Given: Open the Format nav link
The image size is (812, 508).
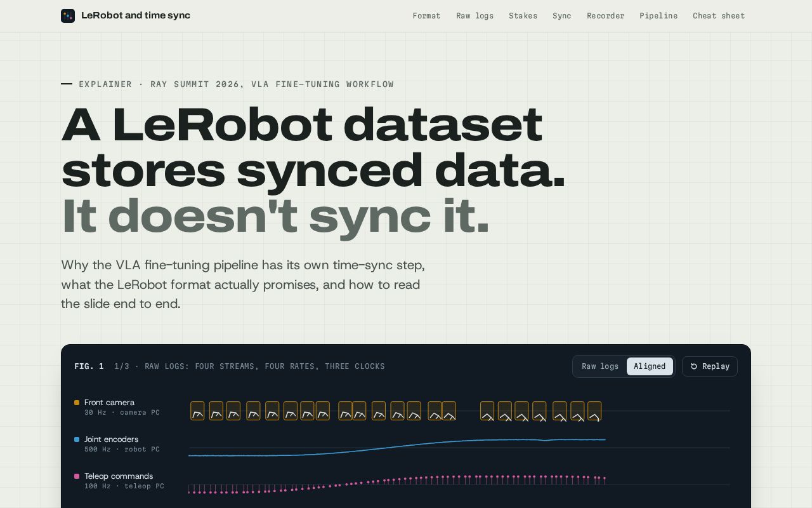Looking at the screenshot, I should [426, 16].
